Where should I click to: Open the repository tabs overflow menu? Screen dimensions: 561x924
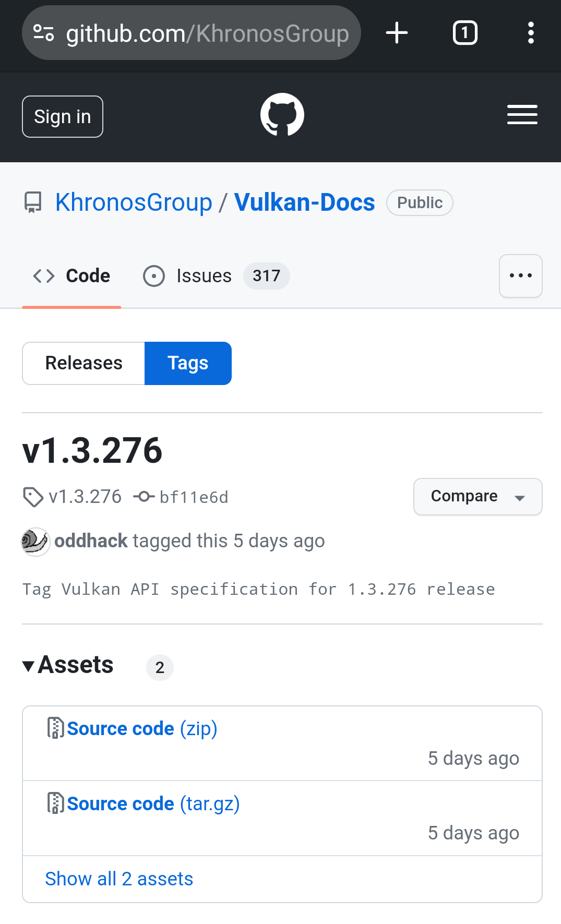(x=520, y=276)
